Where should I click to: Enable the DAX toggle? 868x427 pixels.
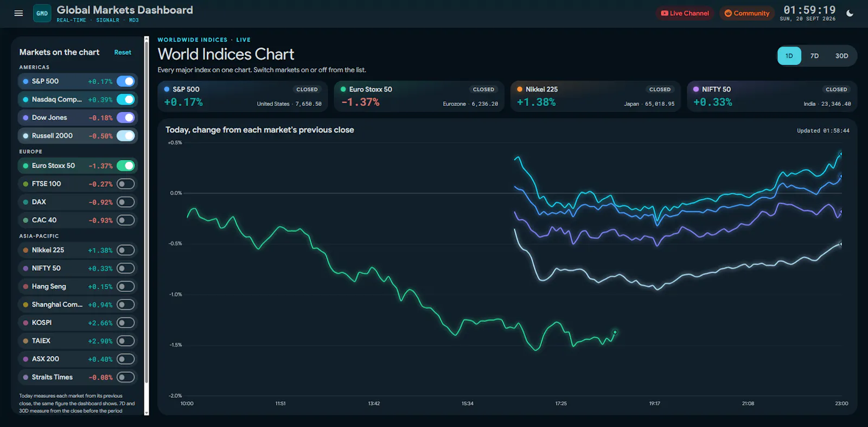click(x=126, y=202)
